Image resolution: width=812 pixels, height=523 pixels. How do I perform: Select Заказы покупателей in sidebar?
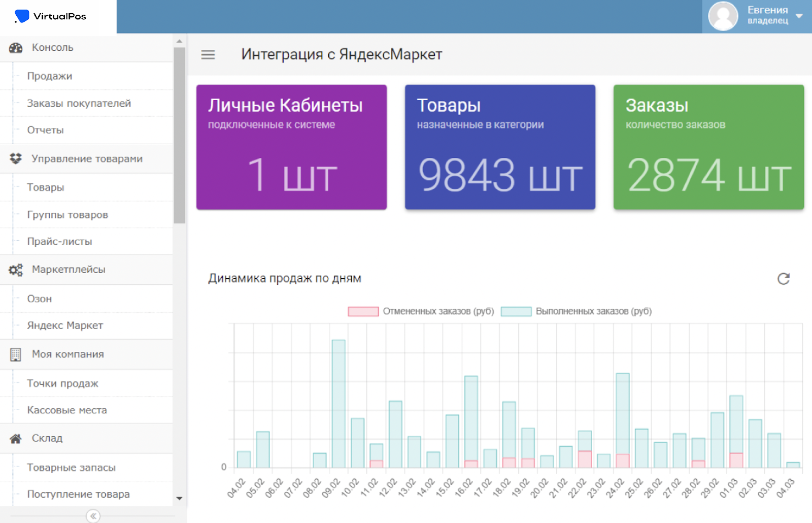click(x=79, y=104)
